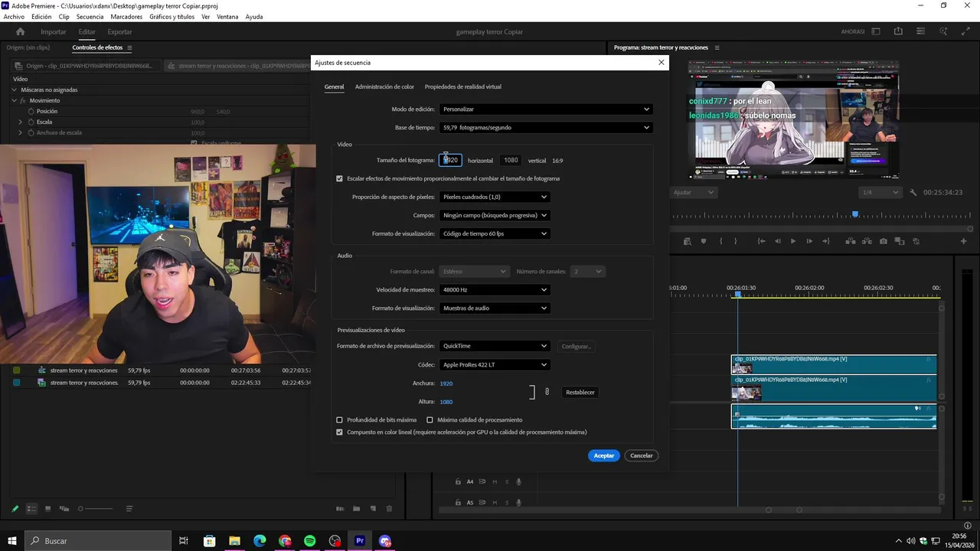Click preview height value 1080

point(446,402)
